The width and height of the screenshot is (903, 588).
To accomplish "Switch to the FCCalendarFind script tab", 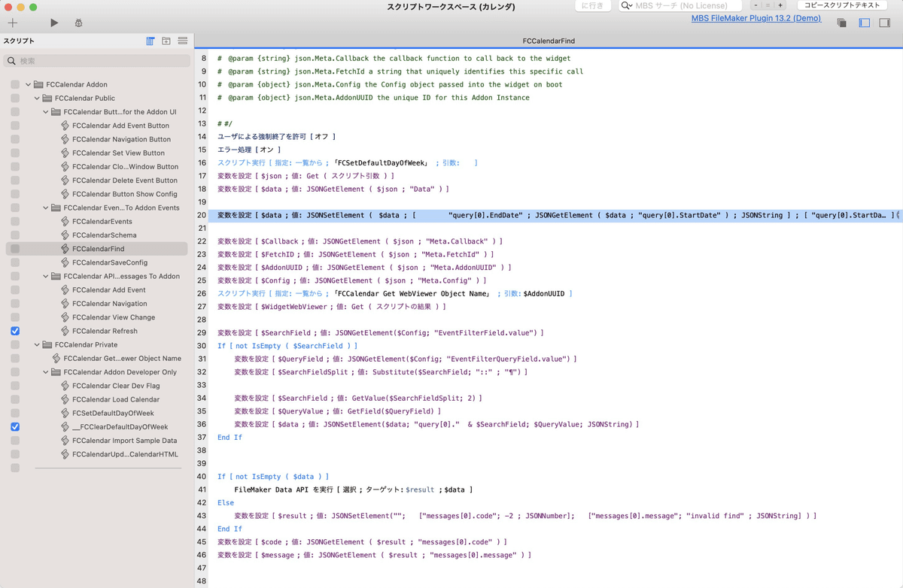I will point(549,41).
